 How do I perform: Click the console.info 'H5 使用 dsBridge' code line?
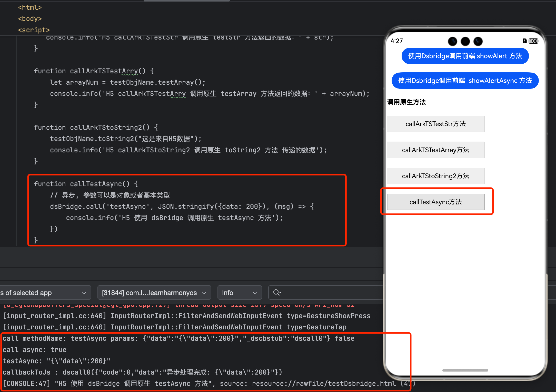pyautogui.click(x=174, y=218)
